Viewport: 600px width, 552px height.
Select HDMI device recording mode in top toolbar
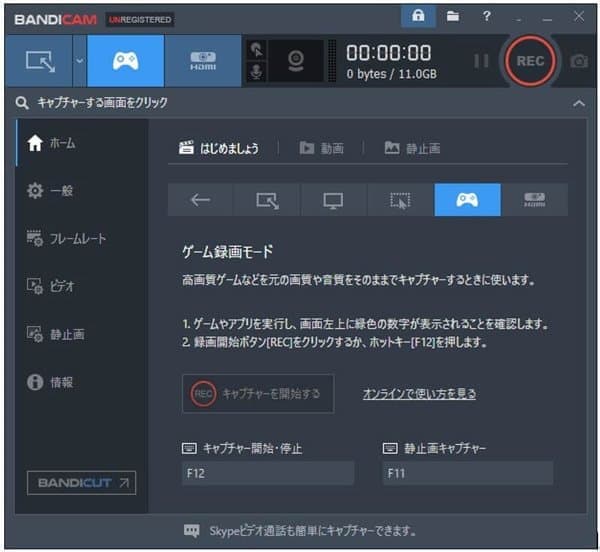point(203,61)
